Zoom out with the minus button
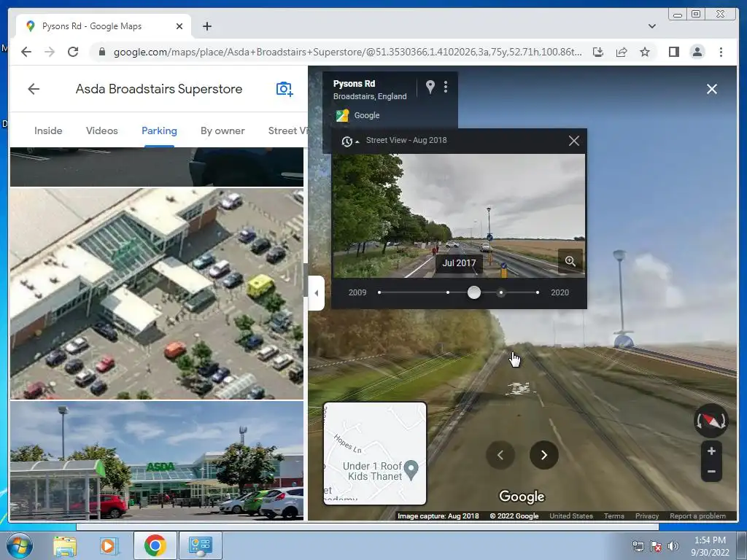 click(711, 472)
